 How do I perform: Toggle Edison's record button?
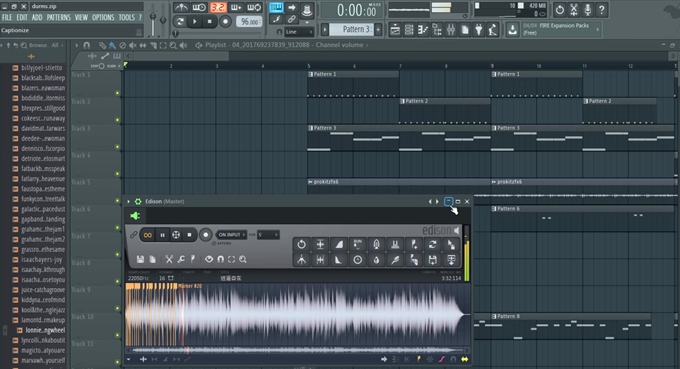pos(206,235)
